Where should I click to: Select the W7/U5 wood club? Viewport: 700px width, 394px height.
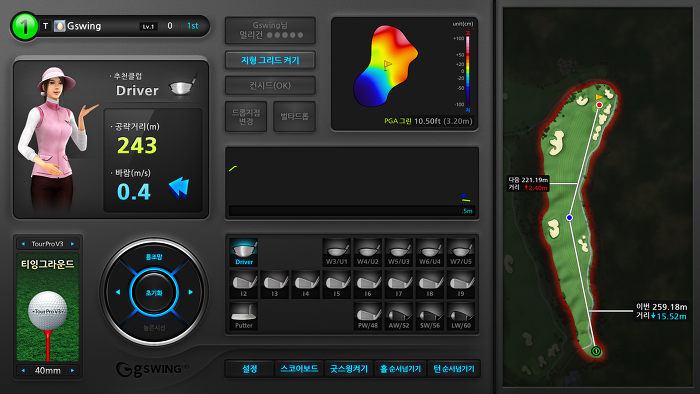pos(461,252)
